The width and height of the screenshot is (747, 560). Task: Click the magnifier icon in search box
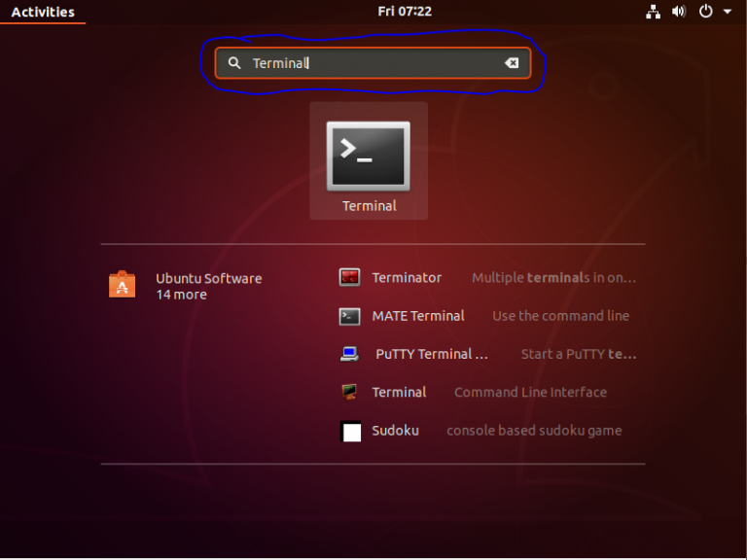tap(234, 63)
